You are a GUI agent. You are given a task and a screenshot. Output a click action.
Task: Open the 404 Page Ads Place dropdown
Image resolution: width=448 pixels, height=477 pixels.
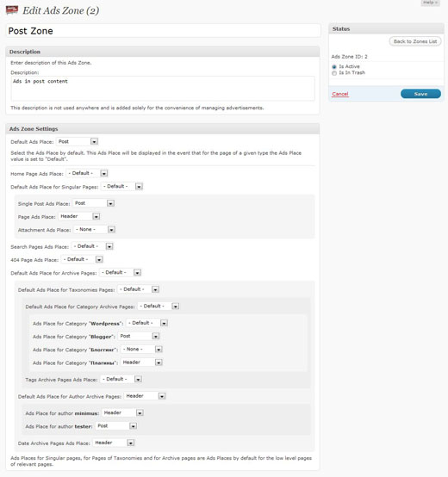[82, 259]
